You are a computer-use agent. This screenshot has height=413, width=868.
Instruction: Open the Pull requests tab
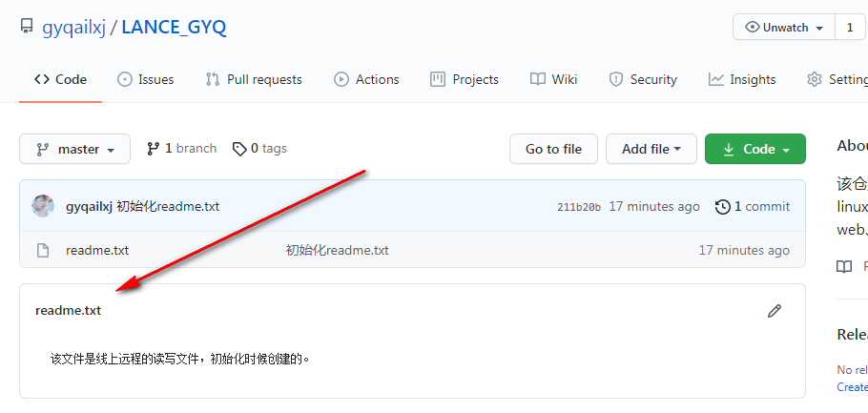point(254,80)
